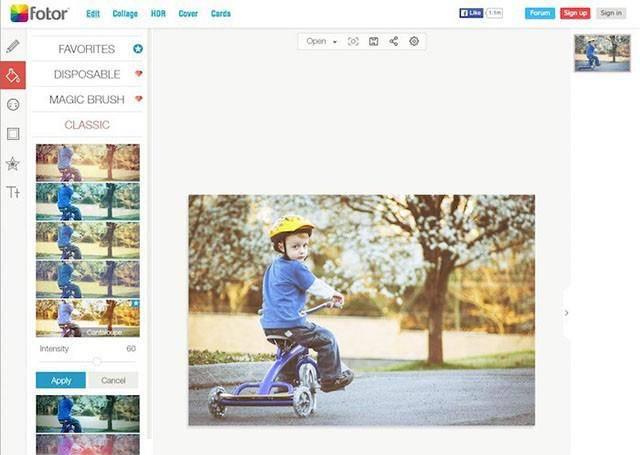
Task: Click the gem icon beside Magic Brush
Action: coord(139,99)
